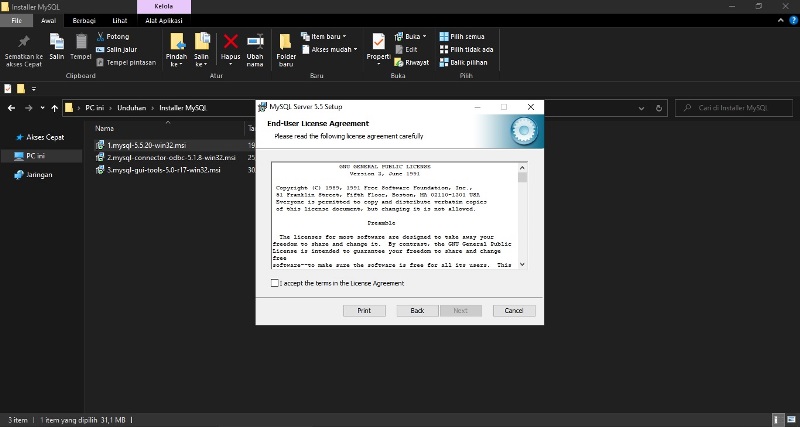Click license text scrollbar up arrow
Viewport: 800px width, 427px height.
point(522,167)
